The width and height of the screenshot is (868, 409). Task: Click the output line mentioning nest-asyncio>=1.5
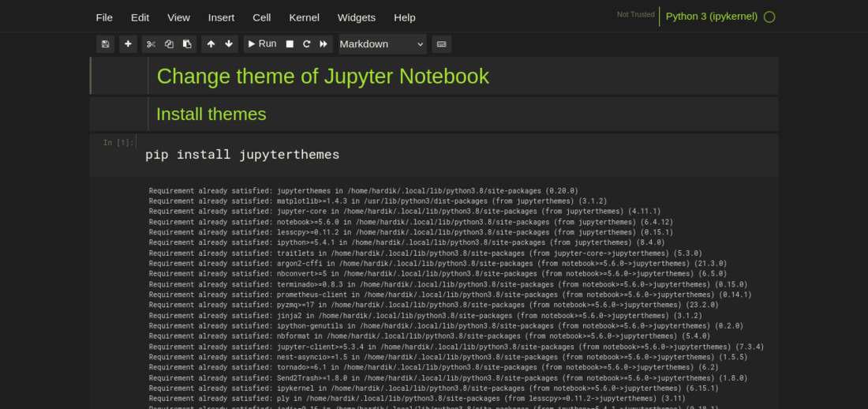[450, 357]
